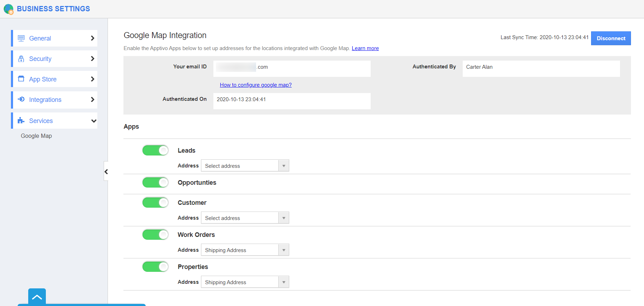644x306 pixels.
Task: Click the Apps section heading
Action: click(x=131, y=127)
